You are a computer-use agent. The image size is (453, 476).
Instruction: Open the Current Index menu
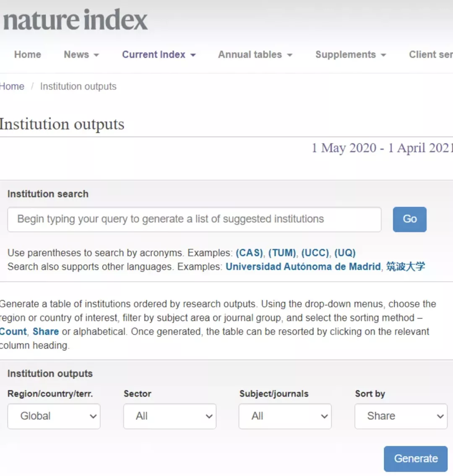coord(159,55)
